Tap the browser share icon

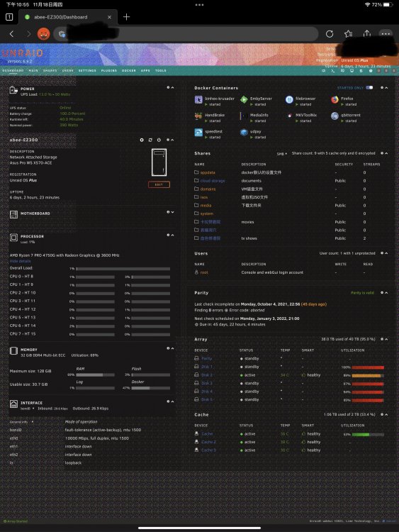(x=367, y=33)
